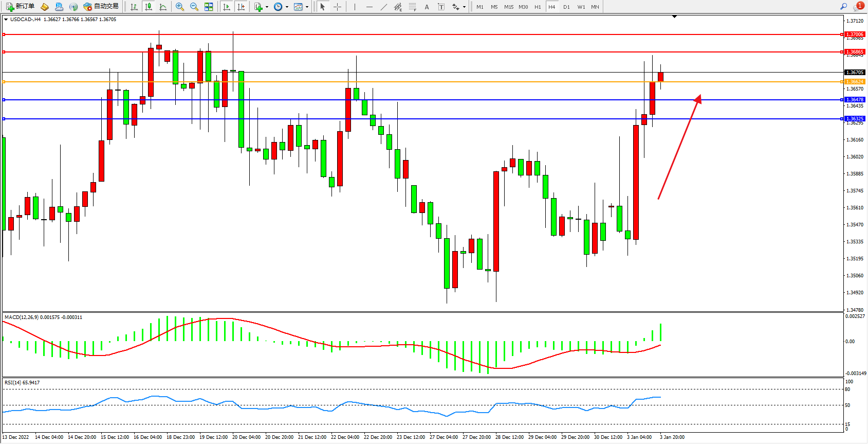The image size is (868, 444).
Task: Toggle AutoTrading (自动交易) button
Action: coord(101,7)
